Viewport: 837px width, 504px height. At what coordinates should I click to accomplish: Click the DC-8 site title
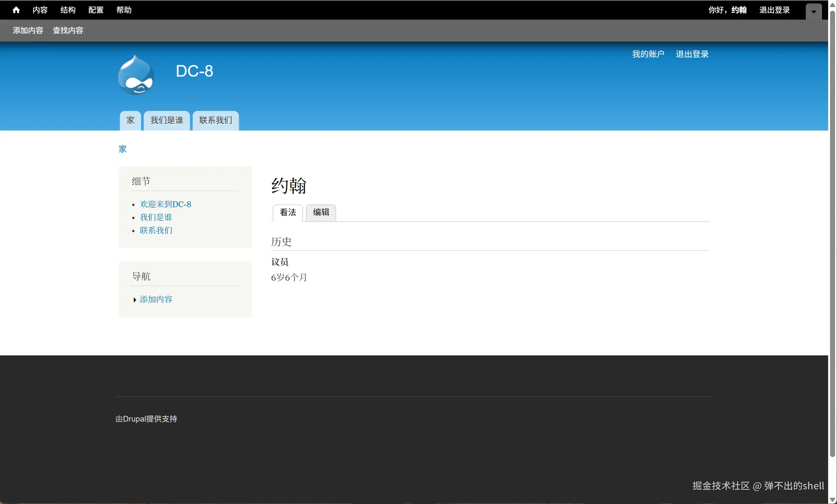[194, 71]
